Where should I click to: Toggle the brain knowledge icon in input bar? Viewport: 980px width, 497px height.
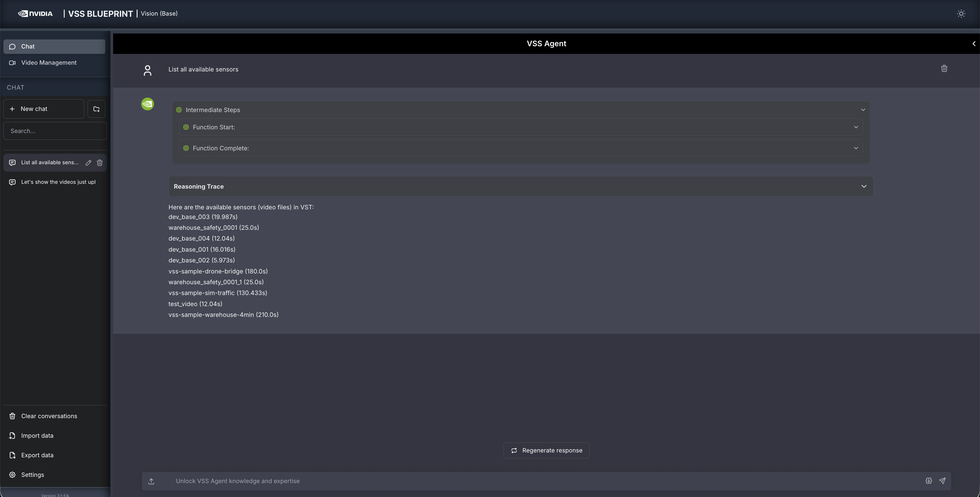click(x=929, y=481)
